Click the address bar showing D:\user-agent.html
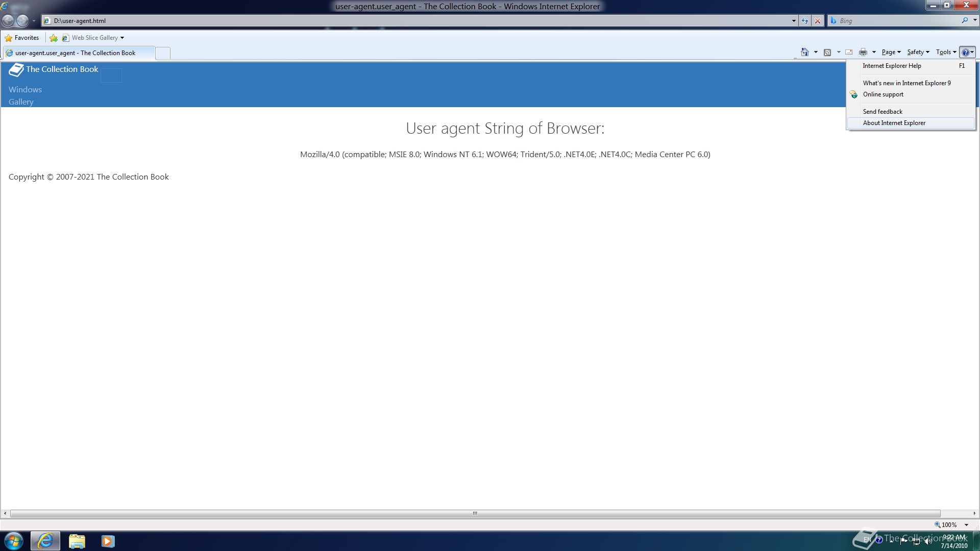The height and width of the screenshot is (551, 980). pyautogui.click(x=408, y=21)
